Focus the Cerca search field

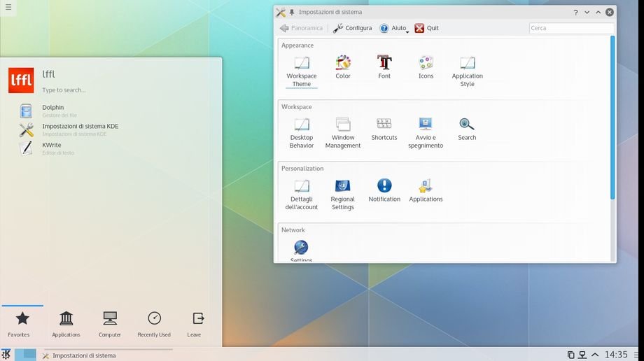click(x=571, y=28)
